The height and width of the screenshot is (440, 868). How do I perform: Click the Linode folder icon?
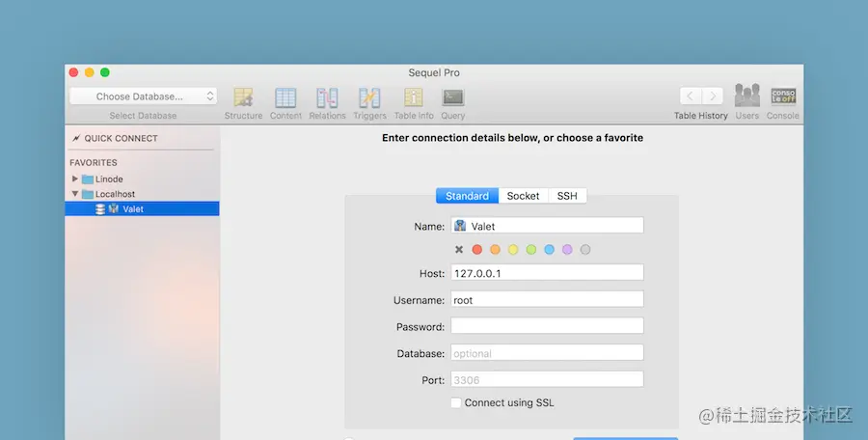click(x=88, y=179)
